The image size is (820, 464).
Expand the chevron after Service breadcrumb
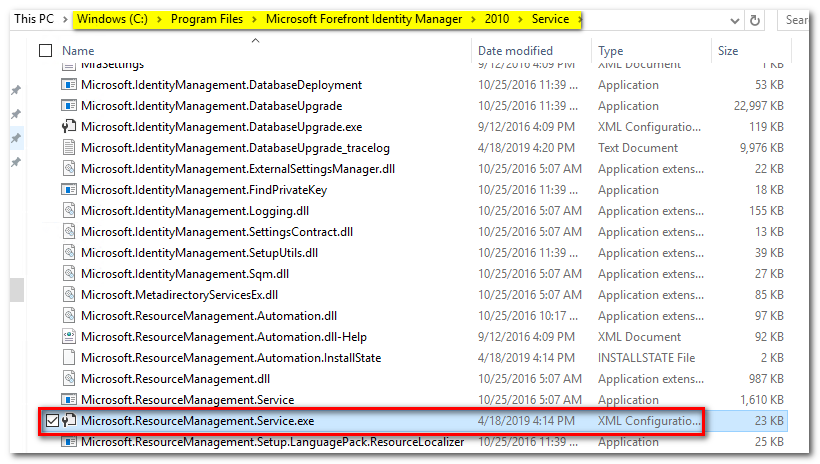579,19
